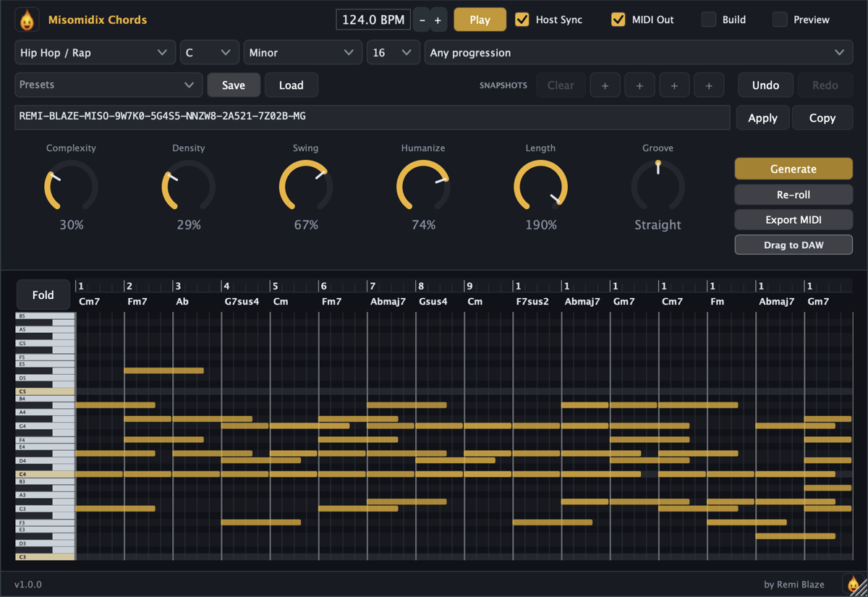
Task: Click the Drag to DAW button
Action: click(x=793, y=245)
